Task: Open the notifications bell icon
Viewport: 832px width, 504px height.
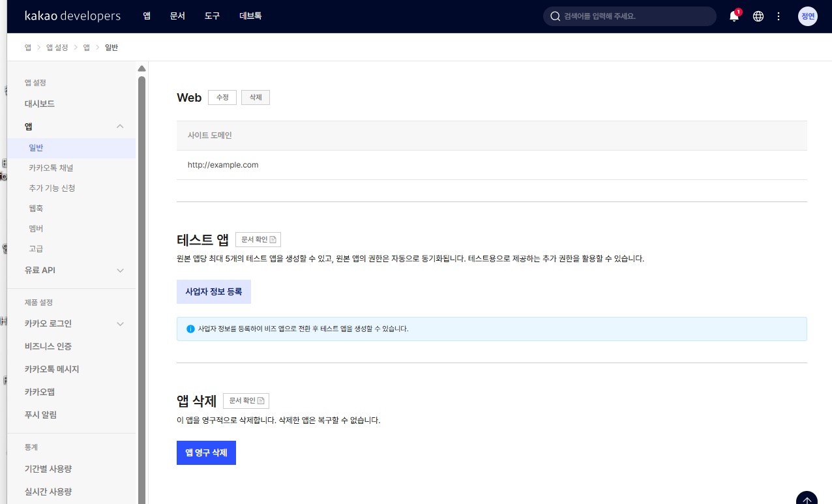Action: 734,16
